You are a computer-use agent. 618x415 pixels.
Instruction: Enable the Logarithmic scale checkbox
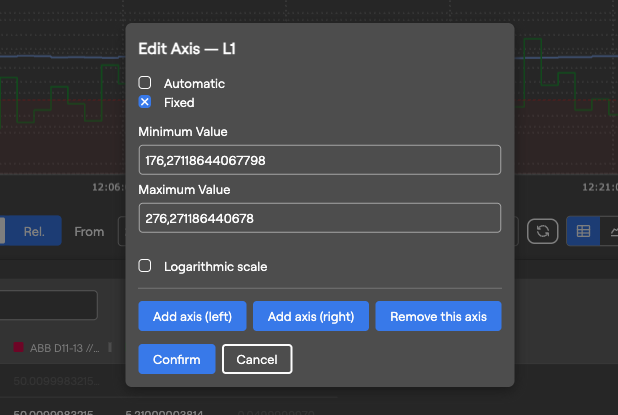(145, 266)
